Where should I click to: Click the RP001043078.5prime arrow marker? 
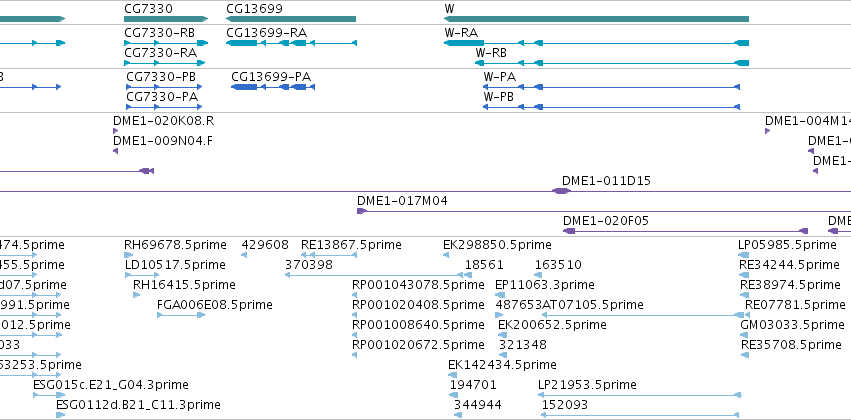coord(354,295)
